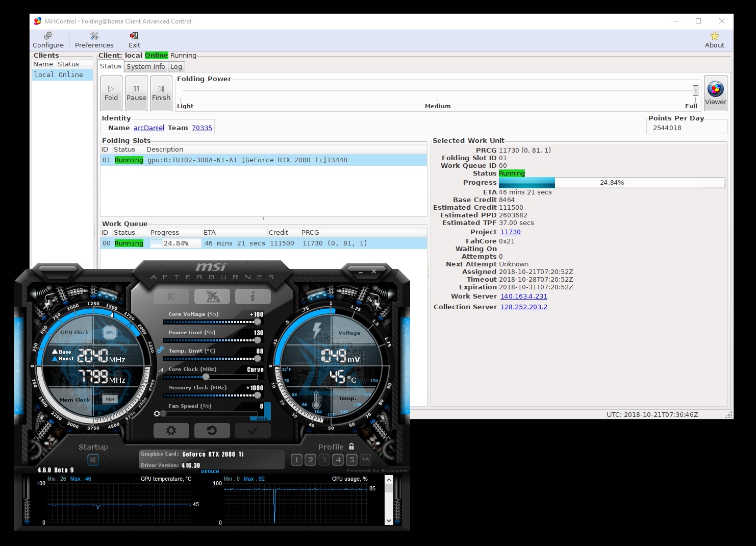Click the Fold play button
756x546 pixels.
(111, 93)
